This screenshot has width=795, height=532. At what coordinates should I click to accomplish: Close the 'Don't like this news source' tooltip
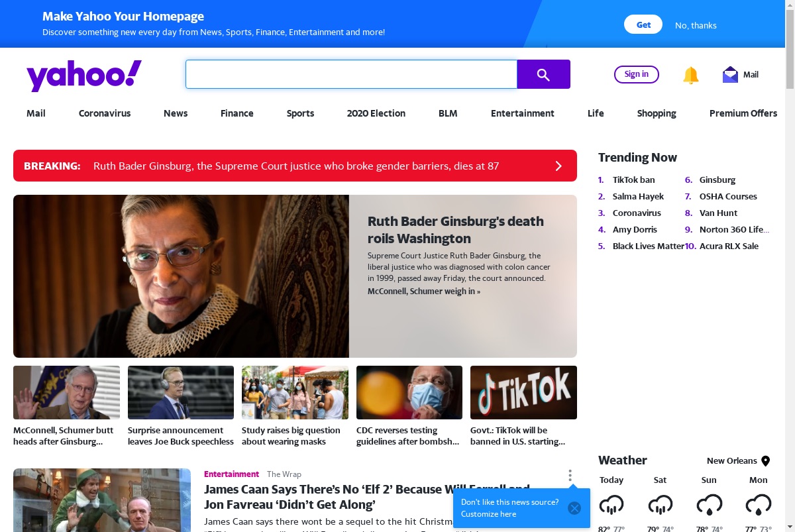[574, 508]
